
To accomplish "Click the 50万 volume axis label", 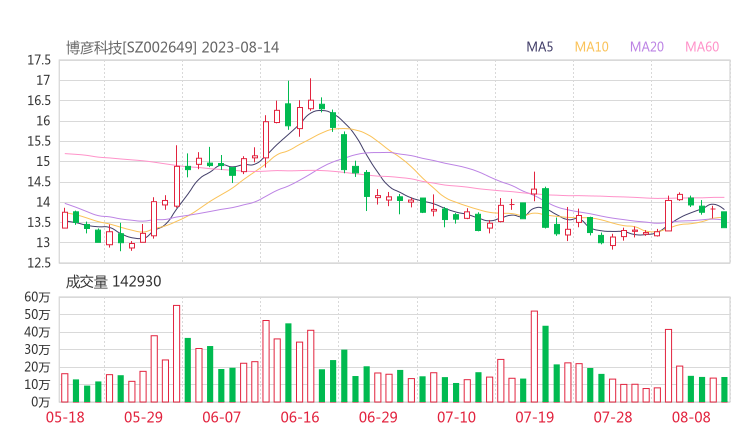I will tap(37, 314).
